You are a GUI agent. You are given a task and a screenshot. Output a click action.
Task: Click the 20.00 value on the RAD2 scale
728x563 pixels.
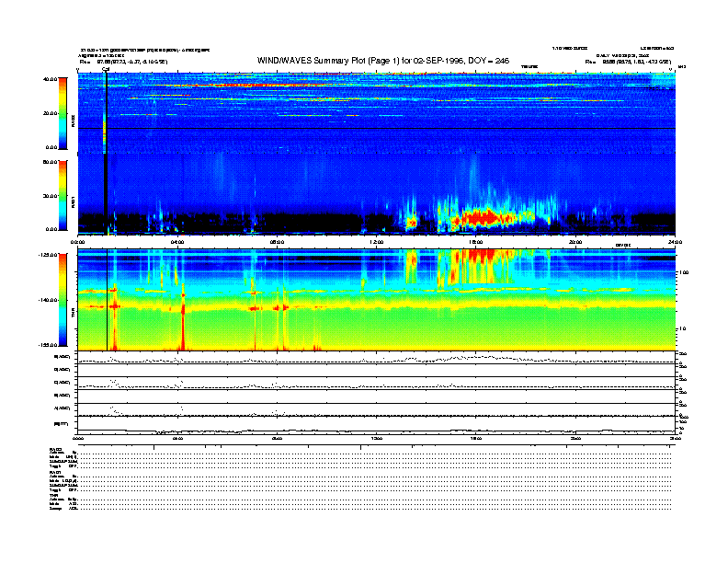(x=50, y=113)
